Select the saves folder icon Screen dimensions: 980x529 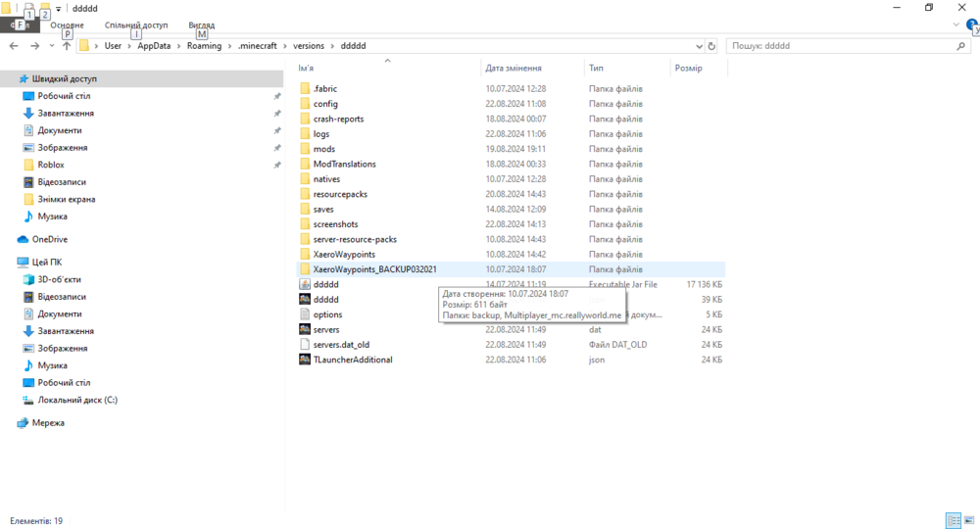click(x=305, y=210)
